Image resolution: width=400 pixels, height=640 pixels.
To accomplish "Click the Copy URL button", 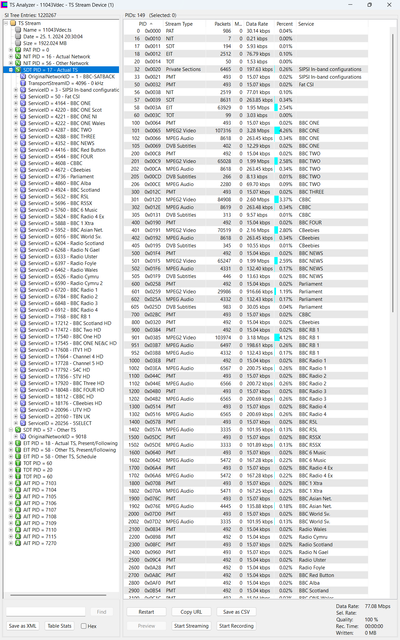I will coord(191,612).
